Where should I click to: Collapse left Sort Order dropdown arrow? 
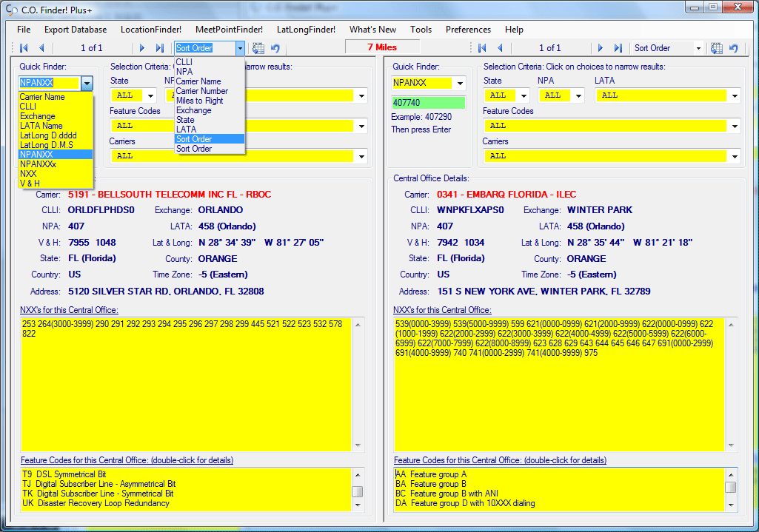240,48
